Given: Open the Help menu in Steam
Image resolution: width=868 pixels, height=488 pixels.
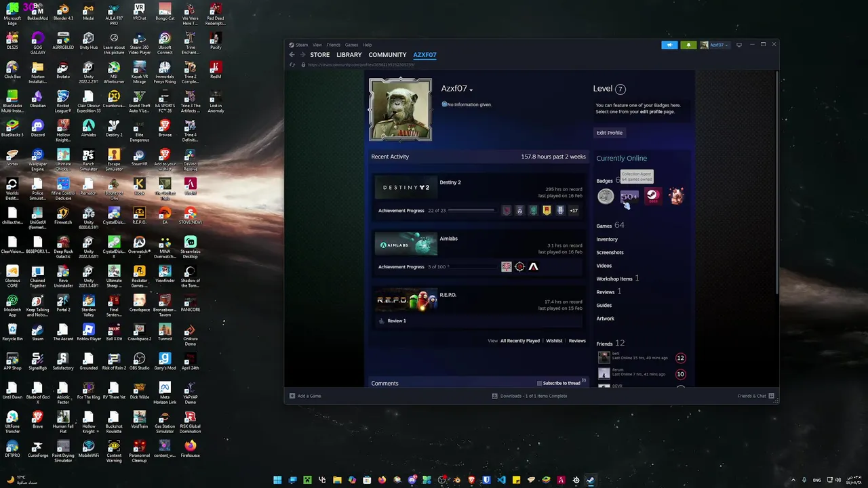Looking at the screenshot, I should [367, 45].
